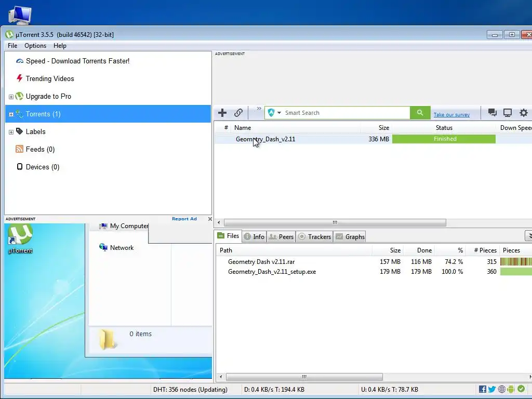Click the # column header in torrent list
The width and height of the screenshot is (532, 399).
tap(226, 128)
